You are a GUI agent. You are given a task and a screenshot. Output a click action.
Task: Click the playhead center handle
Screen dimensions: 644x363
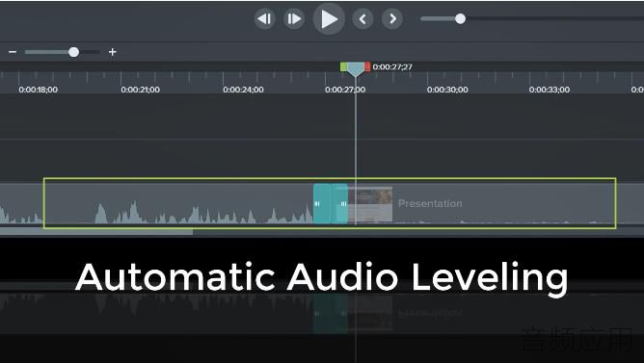pos(356,69)
